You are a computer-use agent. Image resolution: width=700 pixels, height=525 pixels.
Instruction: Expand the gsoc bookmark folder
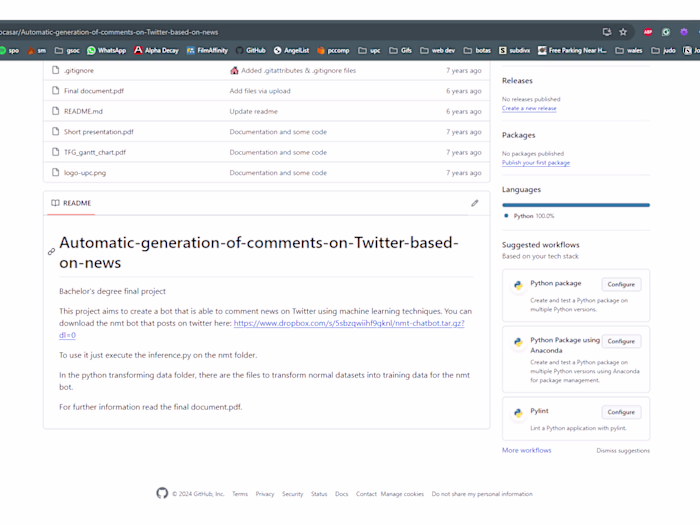[x=67, y=50]
